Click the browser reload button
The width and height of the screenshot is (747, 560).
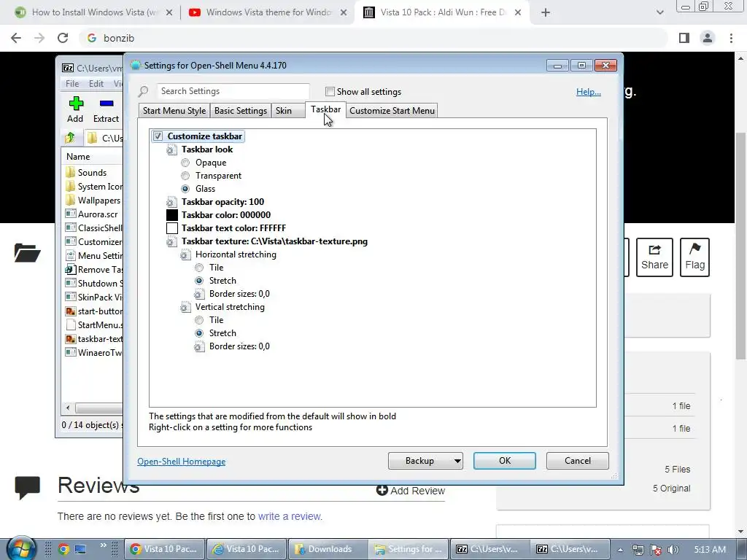63,38
